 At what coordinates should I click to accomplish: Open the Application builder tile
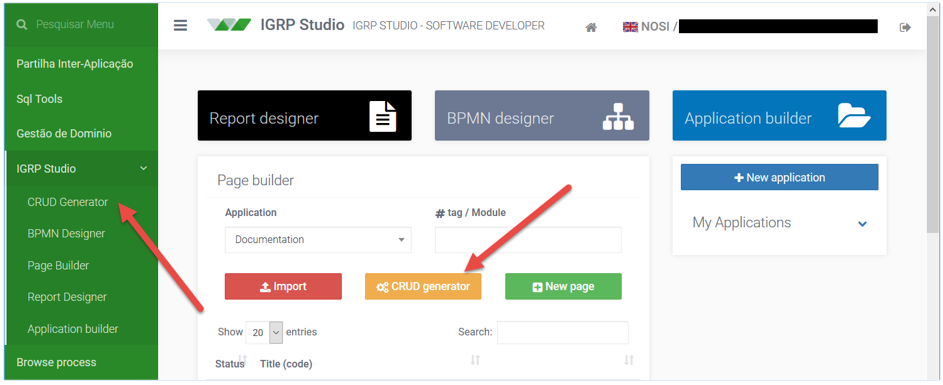pos(779,116)
